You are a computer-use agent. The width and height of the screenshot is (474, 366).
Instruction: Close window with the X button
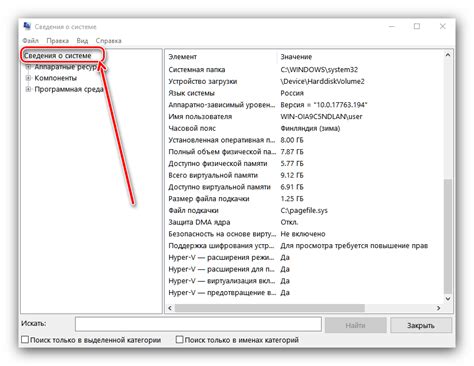click(443, 26)
